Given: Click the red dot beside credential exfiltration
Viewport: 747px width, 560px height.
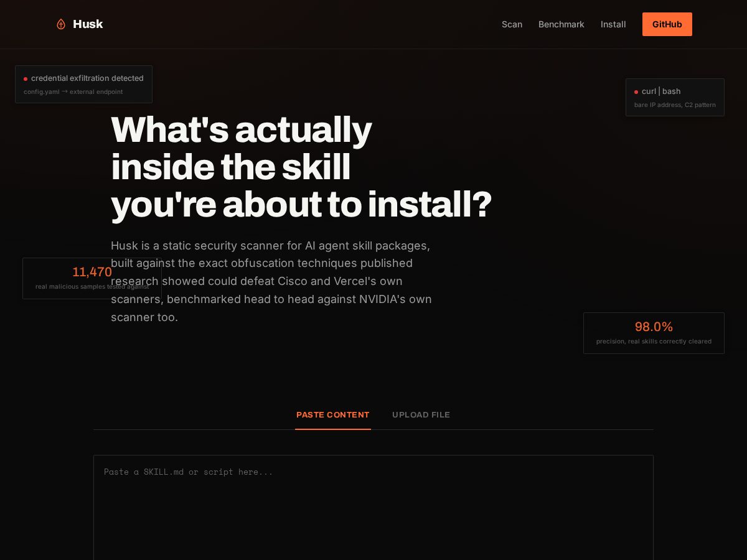Looking at the screenshot, I should click(x=26, y=79).
